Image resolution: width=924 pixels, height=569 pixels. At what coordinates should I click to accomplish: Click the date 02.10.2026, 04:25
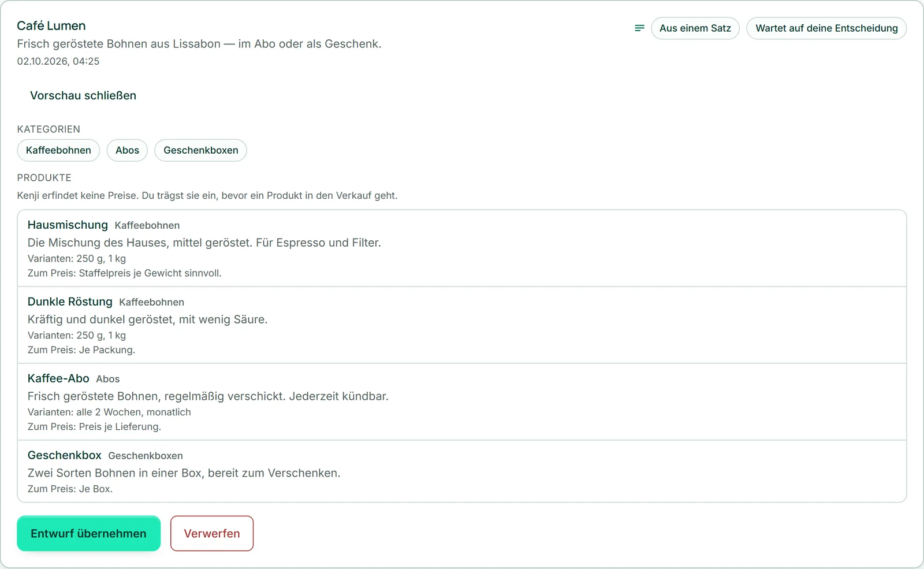(x=58, y=61)
